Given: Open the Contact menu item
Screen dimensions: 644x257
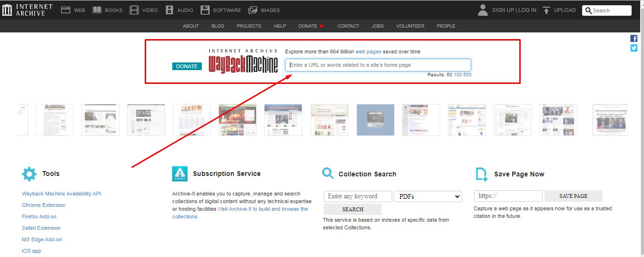Looking at the screenshot, I should click(348, 26).
